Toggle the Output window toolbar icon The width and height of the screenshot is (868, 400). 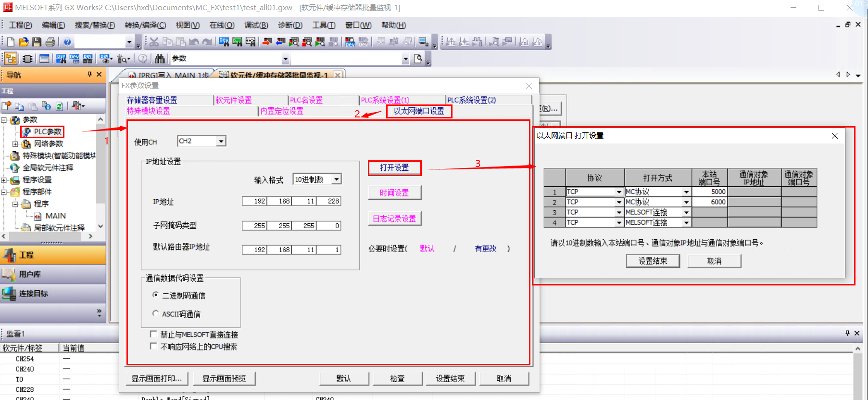pos(44,59)
